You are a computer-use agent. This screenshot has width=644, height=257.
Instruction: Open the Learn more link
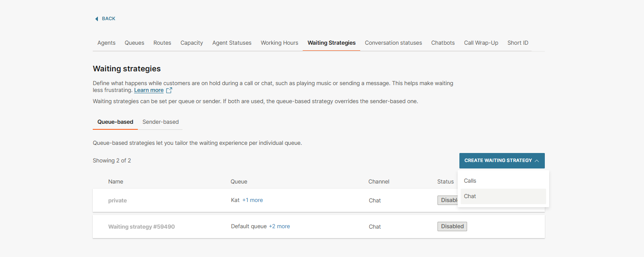pos(149,90)
